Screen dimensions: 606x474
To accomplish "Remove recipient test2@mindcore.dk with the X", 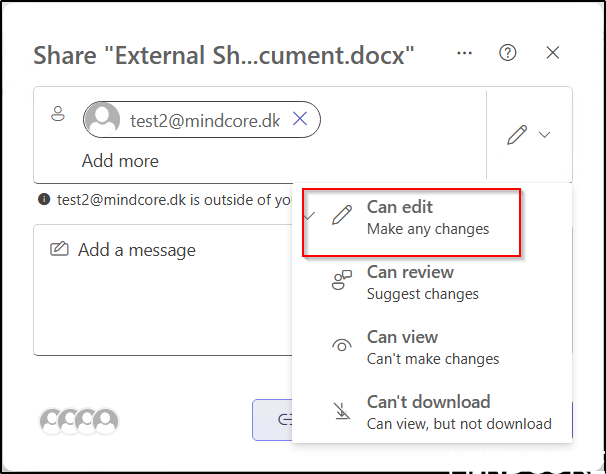I will 300,120.
